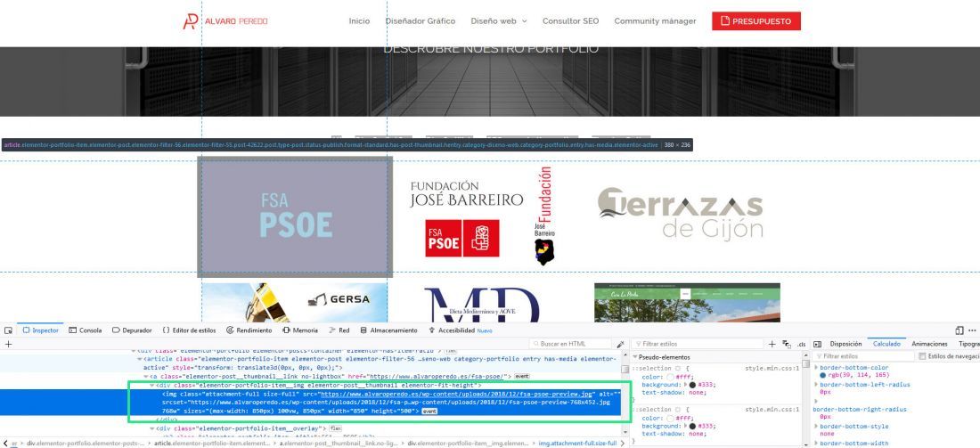Switch sidebar to Disposición tab
Screen dimensions: 980x448
coord(845,345)
